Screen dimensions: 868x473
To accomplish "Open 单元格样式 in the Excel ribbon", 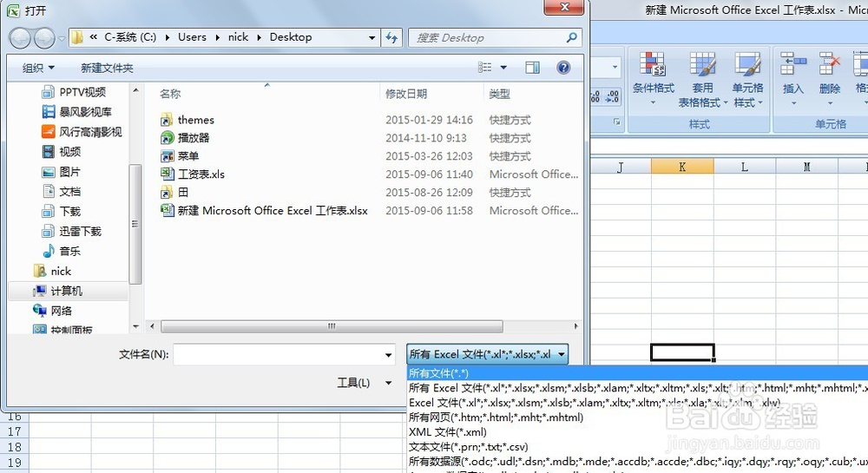I will click(x=747, y=81).
